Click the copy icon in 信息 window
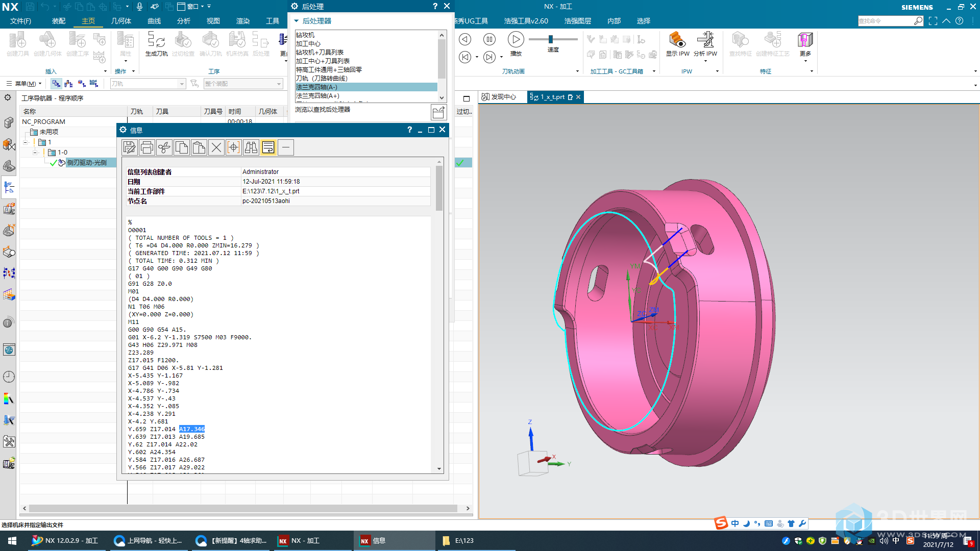980x551 pixels. click(x=182, y=147)
